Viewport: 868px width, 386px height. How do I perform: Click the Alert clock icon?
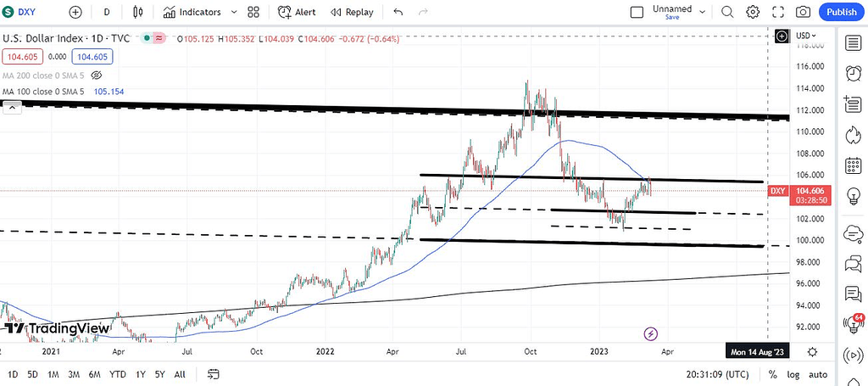click(x=285, y=12)
